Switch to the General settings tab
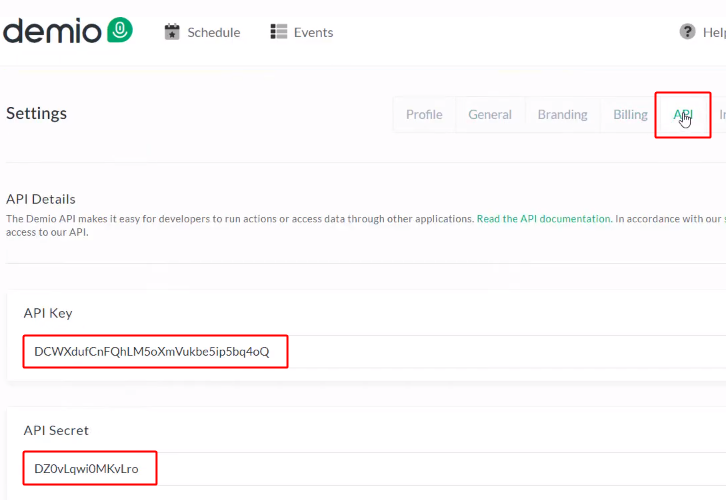This screenshot has height=500, width=726. (x=490, y=114)
